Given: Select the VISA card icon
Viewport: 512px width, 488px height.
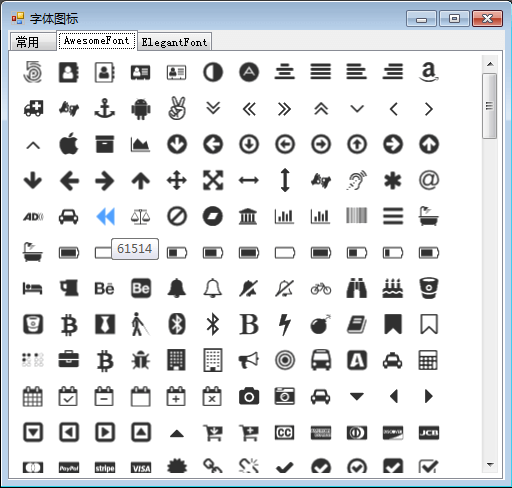Looking at the screenshot, I should [141, 468].
